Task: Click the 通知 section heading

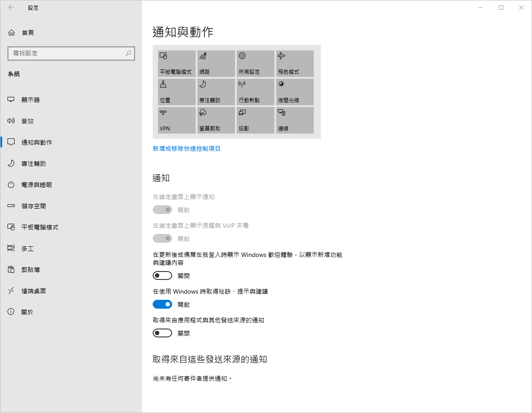Action: [161, 178]
